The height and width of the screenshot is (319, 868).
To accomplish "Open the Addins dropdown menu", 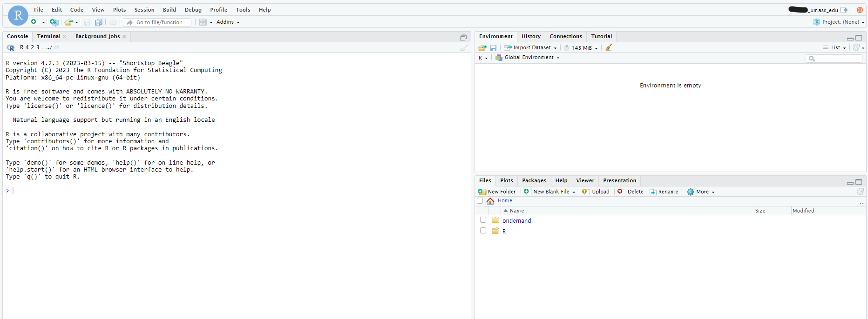I will tap(227, 22).
